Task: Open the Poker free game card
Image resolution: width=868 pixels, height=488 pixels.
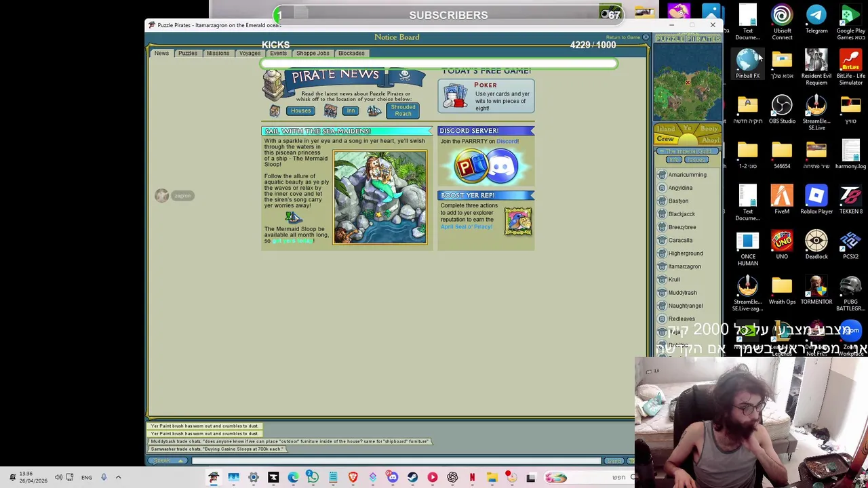Action: pyautogui.click(x=486, y=96)
